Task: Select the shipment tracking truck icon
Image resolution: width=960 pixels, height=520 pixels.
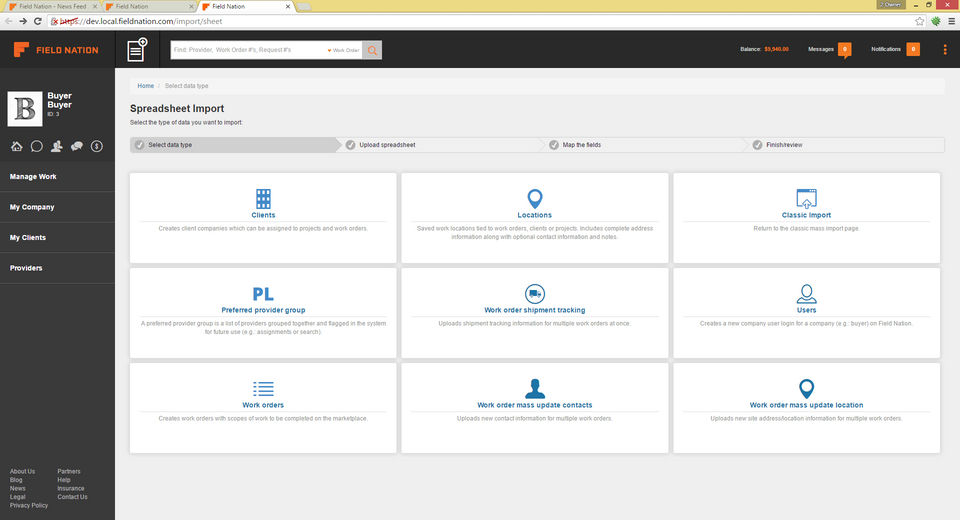Action: tap(534, 294)
